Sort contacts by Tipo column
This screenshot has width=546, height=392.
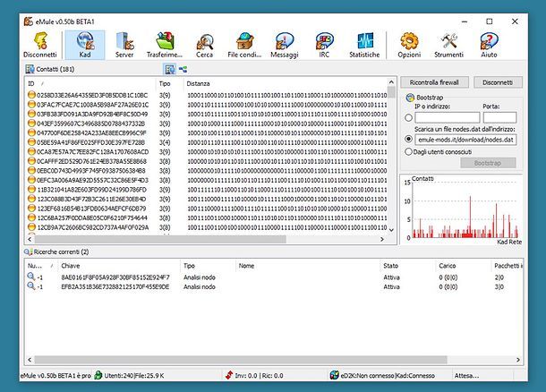point(169,83)
